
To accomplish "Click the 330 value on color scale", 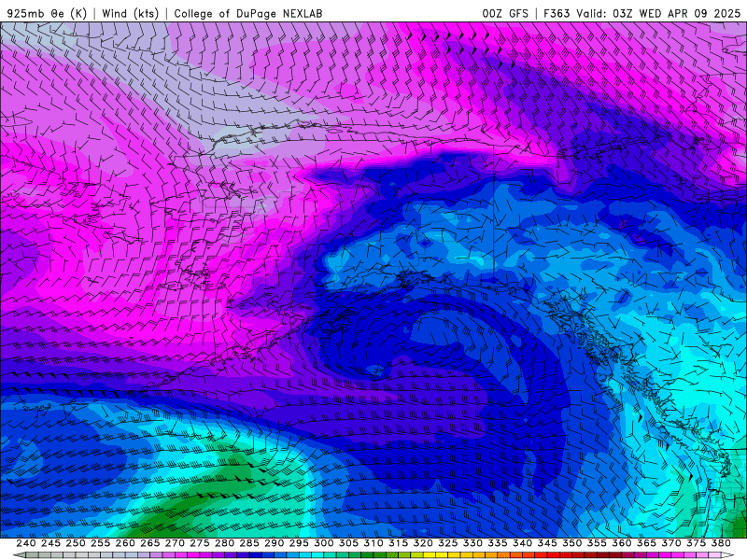I will (x=472, y=543).
